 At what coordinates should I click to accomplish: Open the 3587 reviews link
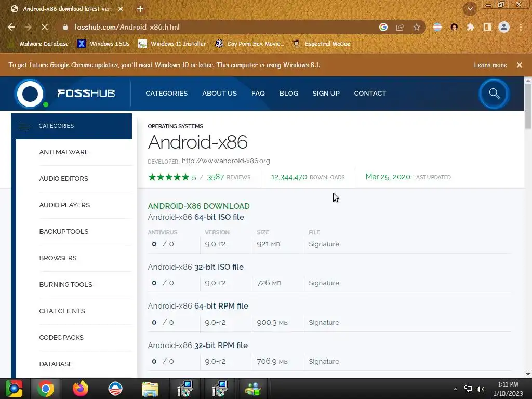pyautogui.click(x=229, y=177)
